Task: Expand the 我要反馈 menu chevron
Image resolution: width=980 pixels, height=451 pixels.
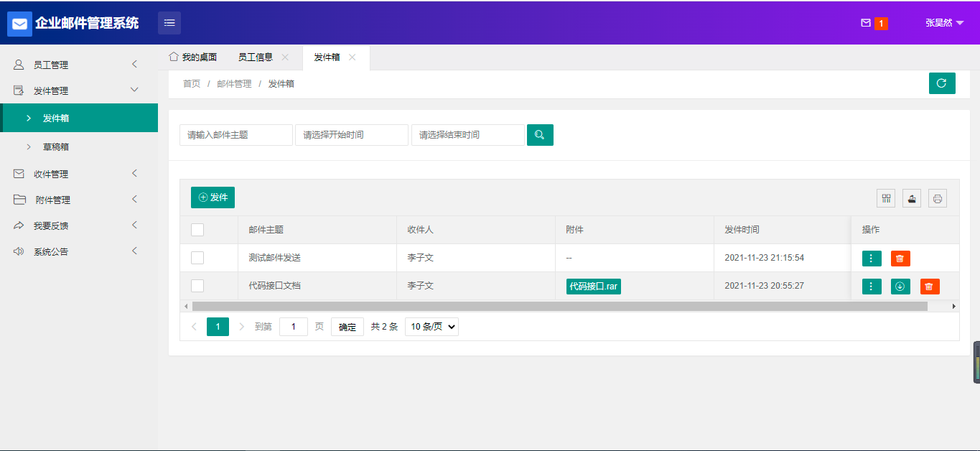Action: coord(134,225)
